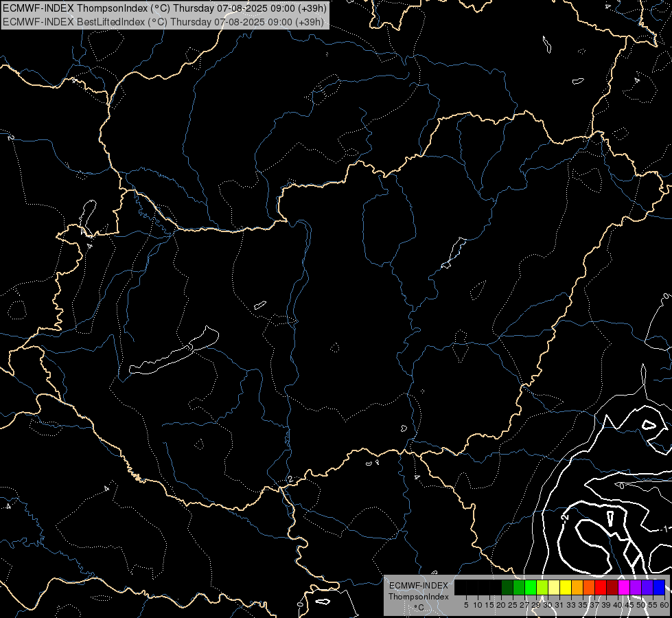The height and width of the screenshot is (618, 672).
Task: Click the legend tick label 27
Action: pos(524,605)
